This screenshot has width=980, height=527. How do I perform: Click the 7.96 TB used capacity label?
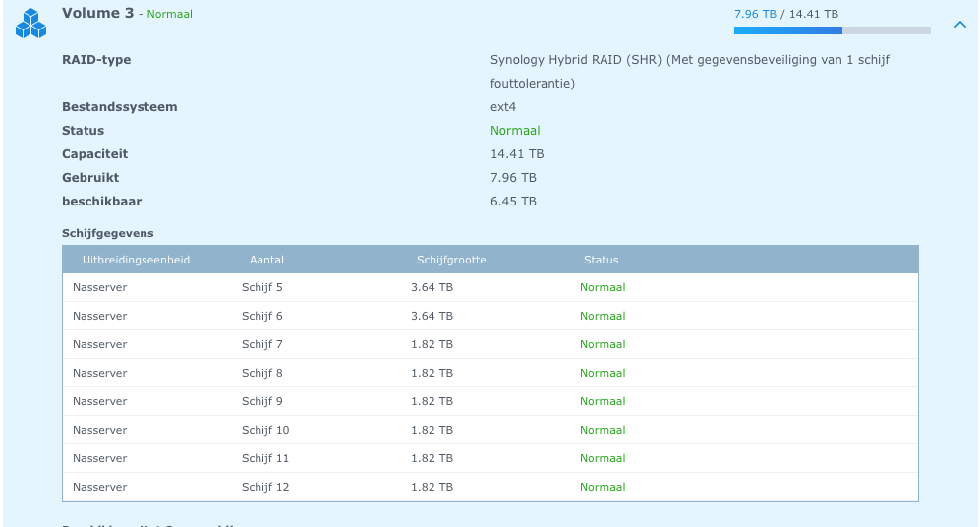click(x=754, y=14)
